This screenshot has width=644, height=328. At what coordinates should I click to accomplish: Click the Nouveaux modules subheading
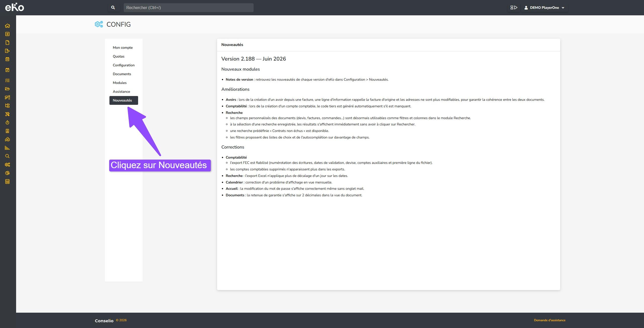tap(240, 69)
